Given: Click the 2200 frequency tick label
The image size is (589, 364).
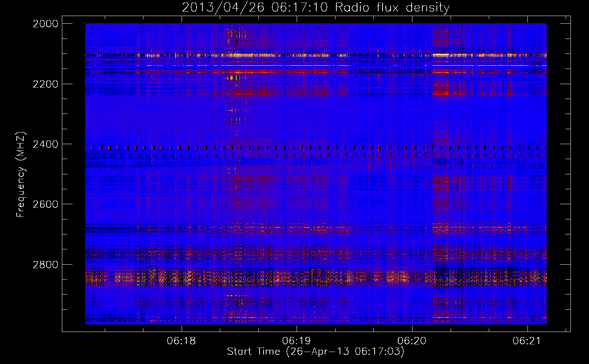Looking at the screenshot, I should (x=46, y=84).
